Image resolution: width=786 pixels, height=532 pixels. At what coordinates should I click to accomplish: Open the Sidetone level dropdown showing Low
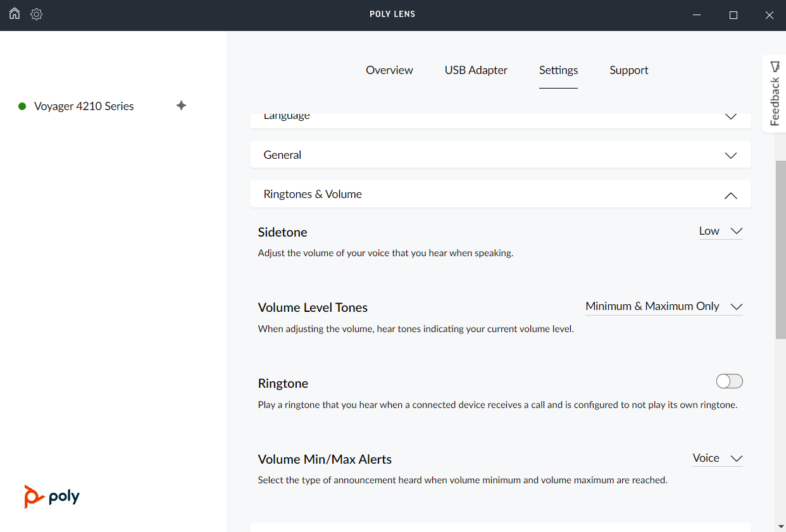(x=721, y=231)
